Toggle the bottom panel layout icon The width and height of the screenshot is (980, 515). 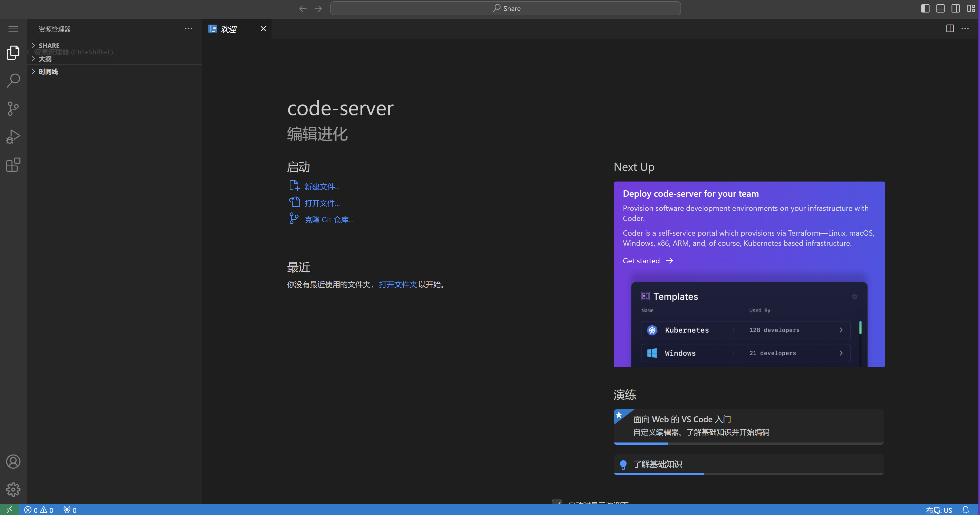point(941,8)
